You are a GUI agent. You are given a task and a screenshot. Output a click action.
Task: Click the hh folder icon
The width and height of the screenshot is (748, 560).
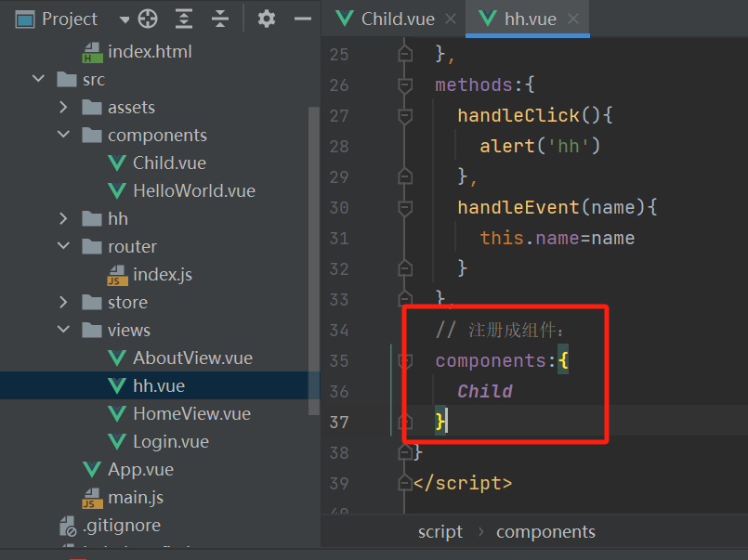pos(92,219)
